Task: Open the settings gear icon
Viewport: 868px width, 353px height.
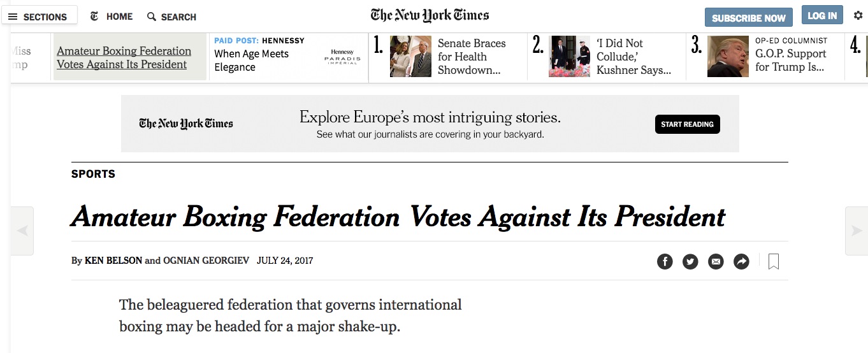Action: [858, 16]
